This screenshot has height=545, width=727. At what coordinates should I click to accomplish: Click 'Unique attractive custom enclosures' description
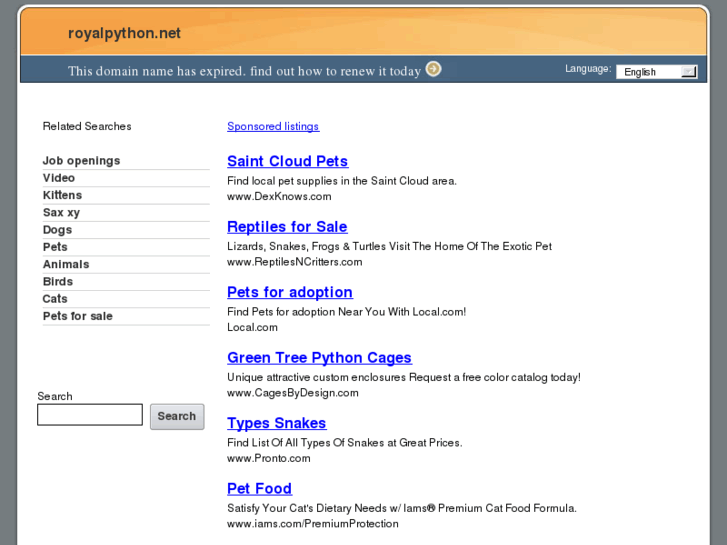(404, 377)
